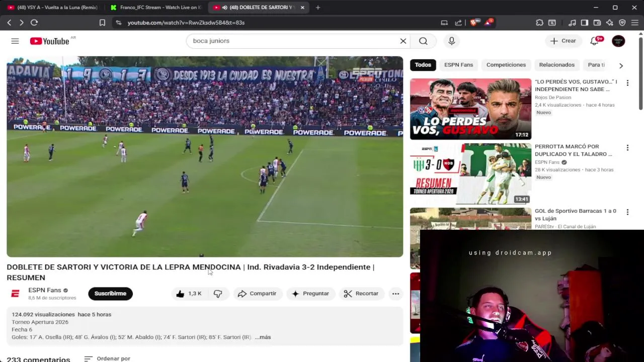Click the Recortar clip button
Screen dimensions: 644x362
(361, 294)
